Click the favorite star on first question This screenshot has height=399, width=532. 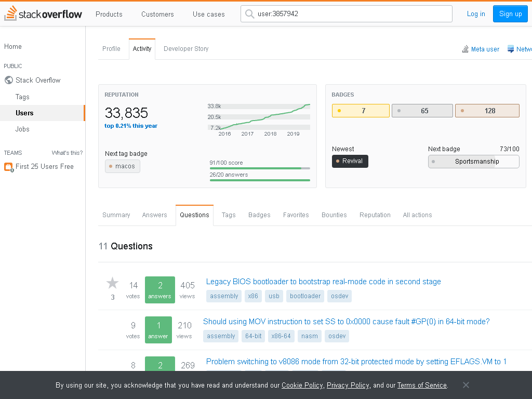pyautogui.click(x=112, y=283)
